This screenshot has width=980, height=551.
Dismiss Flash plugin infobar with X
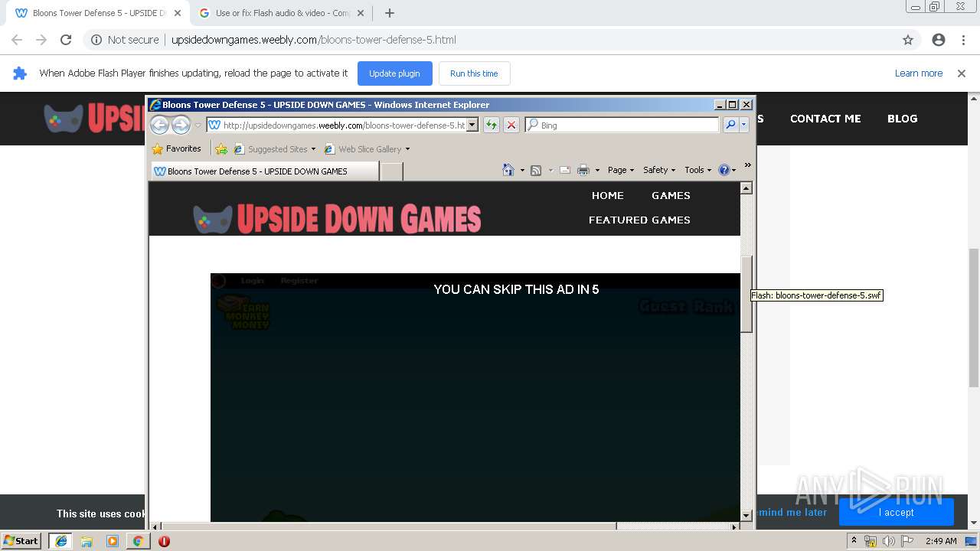962,73
